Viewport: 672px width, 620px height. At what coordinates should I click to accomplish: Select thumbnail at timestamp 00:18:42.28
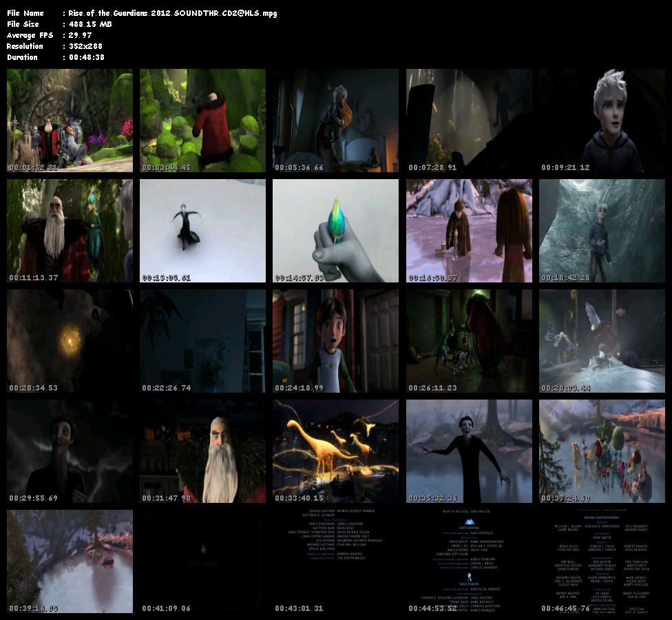602,231
